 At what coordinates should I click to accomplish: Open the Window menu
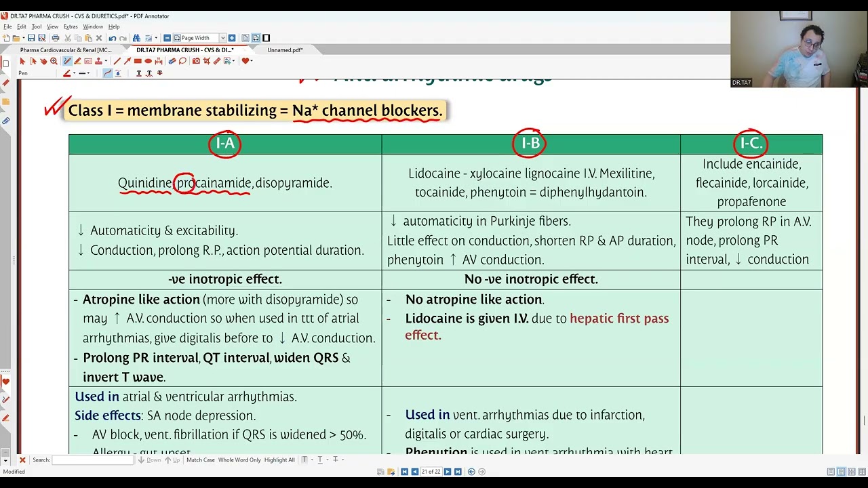point(93,26)
